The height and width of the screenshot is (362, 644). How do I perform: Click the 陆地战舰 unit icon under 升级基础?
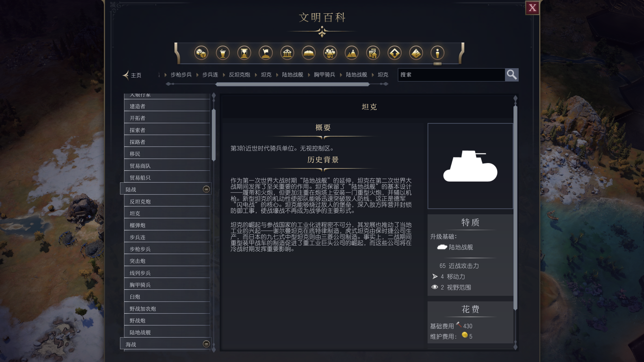click(x=442, y=247)
